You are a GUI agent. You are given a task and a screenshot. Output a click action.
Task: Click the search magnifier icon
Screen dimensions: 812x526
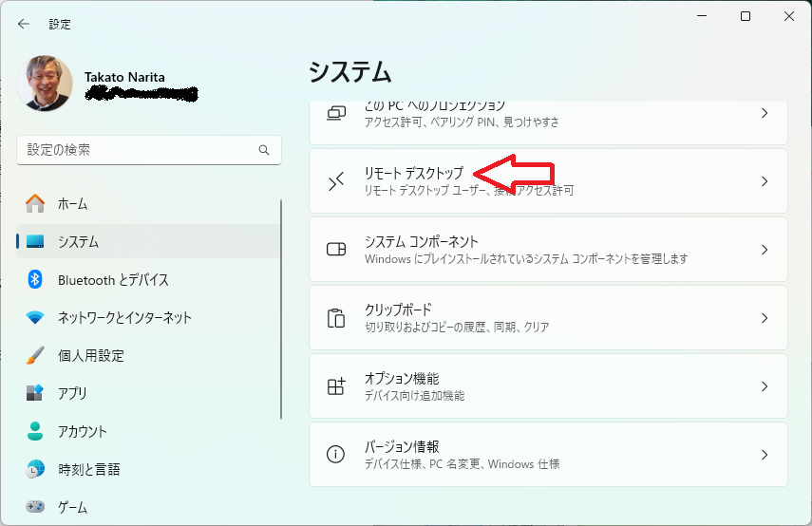coord(264,150)
